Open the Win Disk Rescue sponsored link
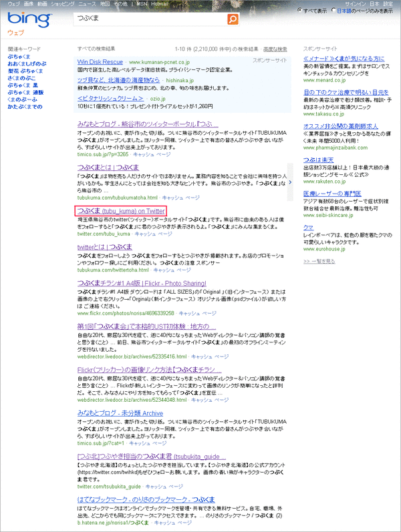 tap(100, 62)
